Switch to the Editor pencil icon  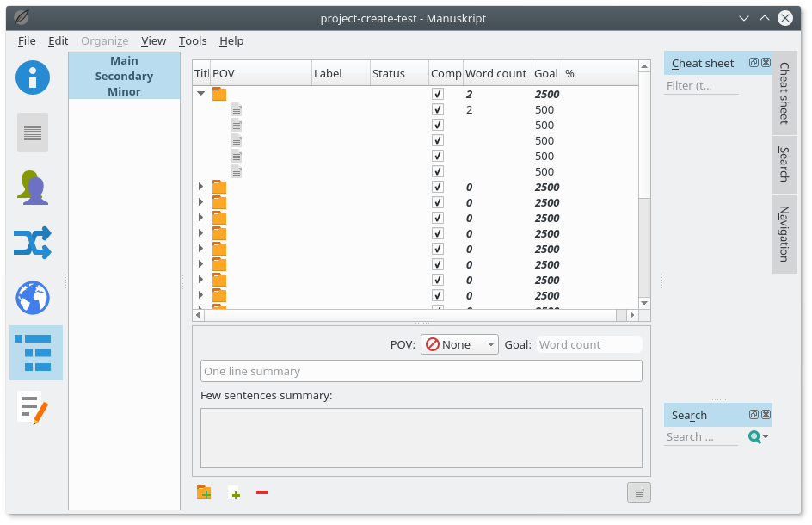click(x=32, y=409)
